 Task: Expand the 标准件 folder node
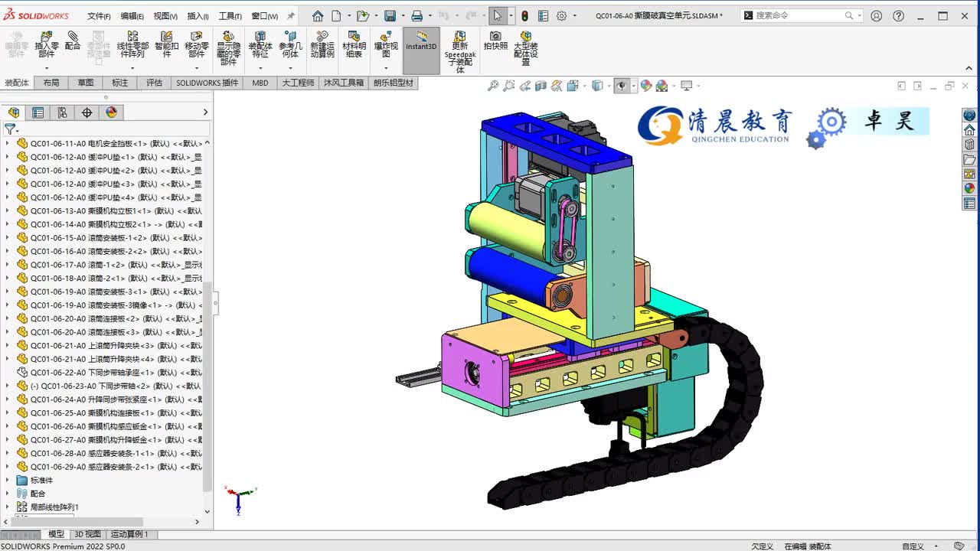point(8,480)
